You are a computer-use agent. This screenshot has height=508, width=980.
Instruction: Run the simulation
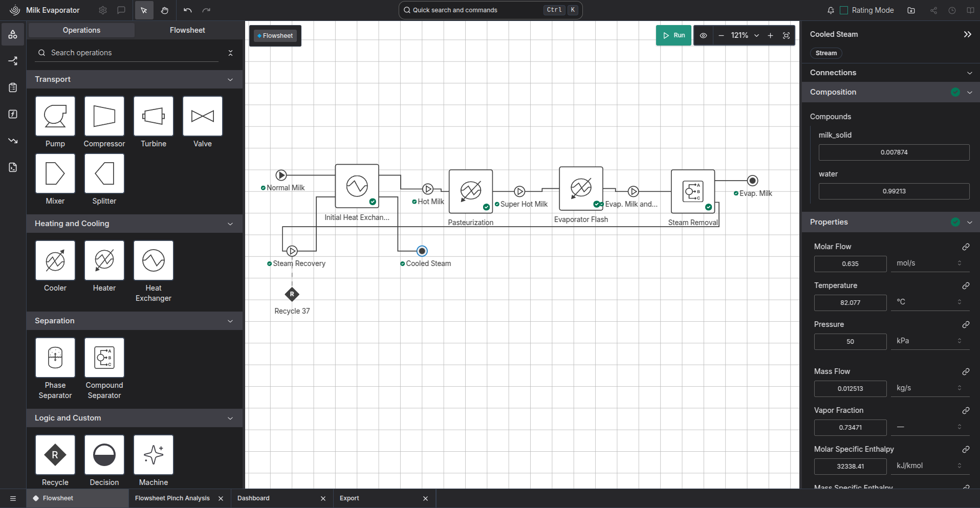tap(673, 35)
